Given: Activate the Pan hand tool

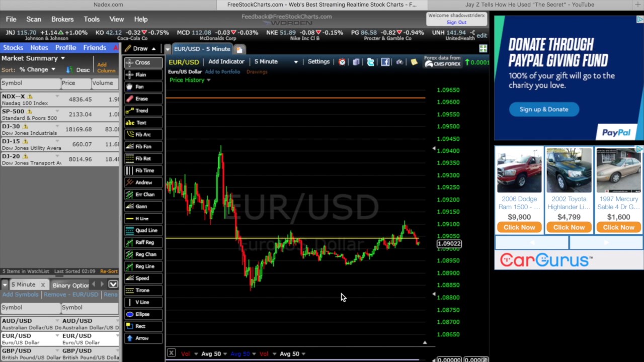Looking at the screenshot, I should click(143, 86).
